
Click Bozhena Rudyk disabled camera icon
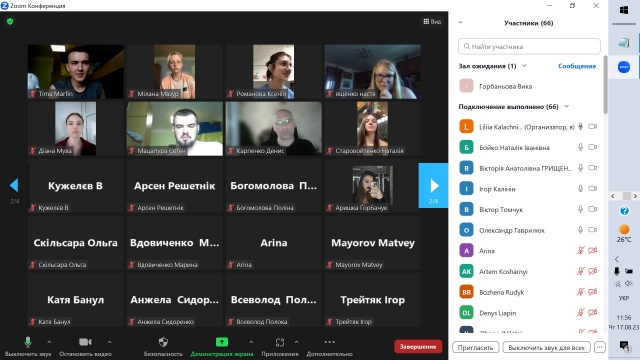click(x=593, y=292)
